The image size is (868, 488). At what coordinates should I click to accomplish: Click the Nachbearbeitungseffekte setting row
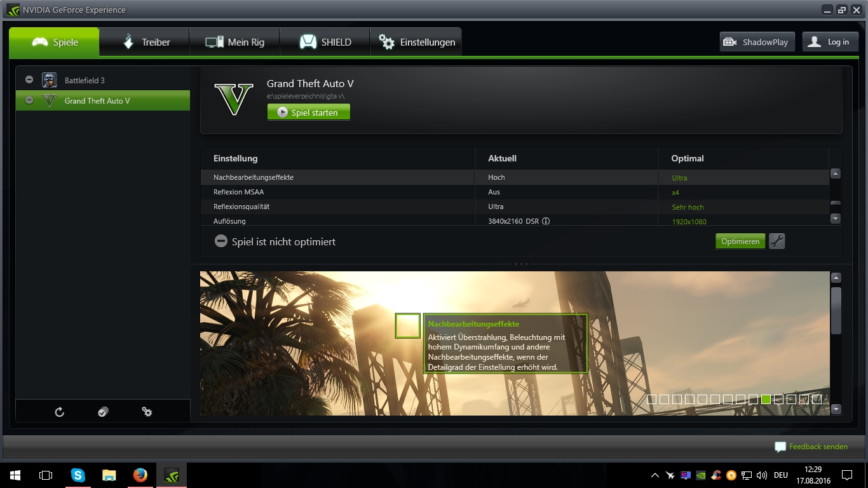coord(515,177)
